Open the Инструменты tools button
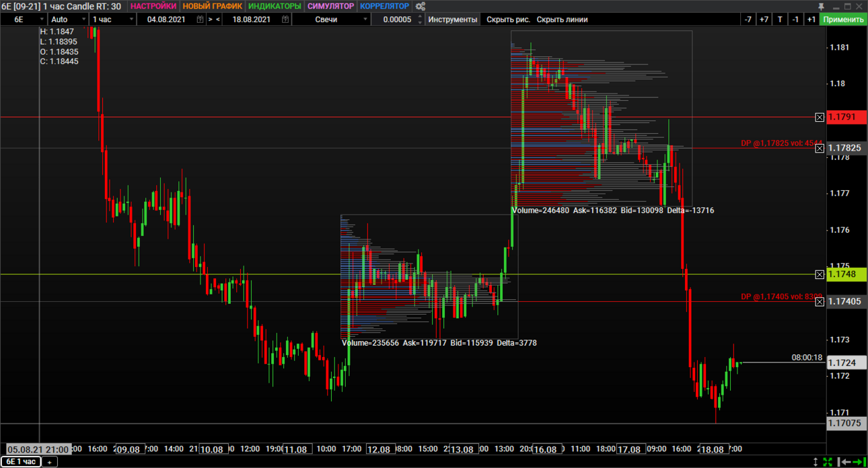This screenshot has width=868, height=468. [x=453, y=19]
